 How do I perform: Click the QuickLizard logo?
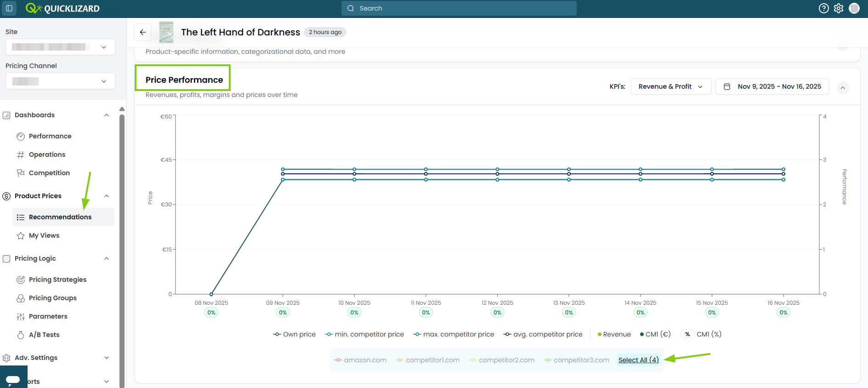point(62,8)
